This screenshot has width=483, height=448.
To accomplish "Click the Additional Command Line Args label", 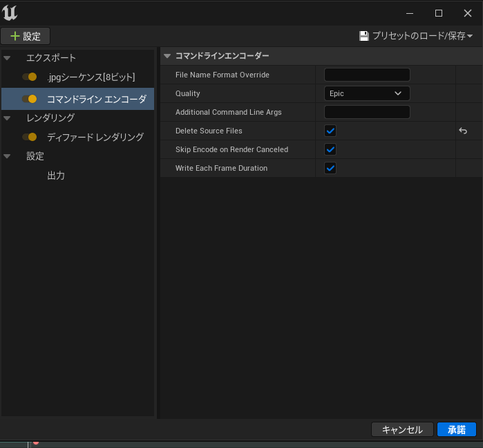I will (x=228, y=112).
